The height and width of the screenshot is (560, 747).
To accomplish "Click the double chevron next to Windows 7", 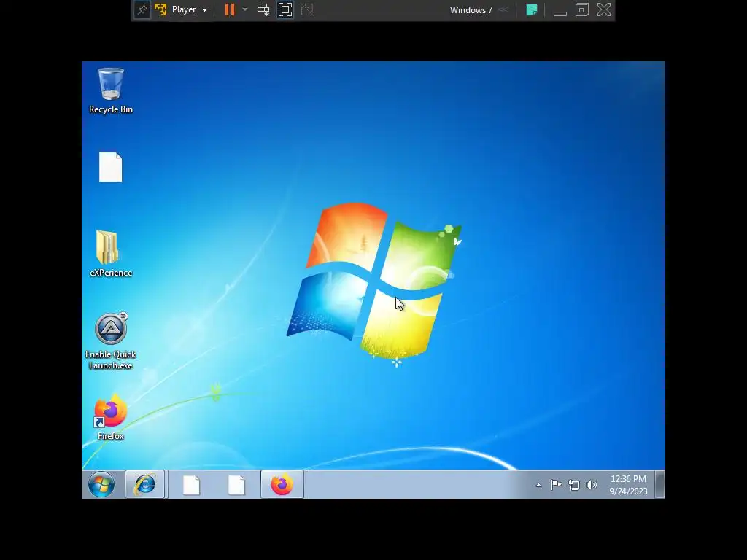I will pyautogui.click(x=503, y=10).
